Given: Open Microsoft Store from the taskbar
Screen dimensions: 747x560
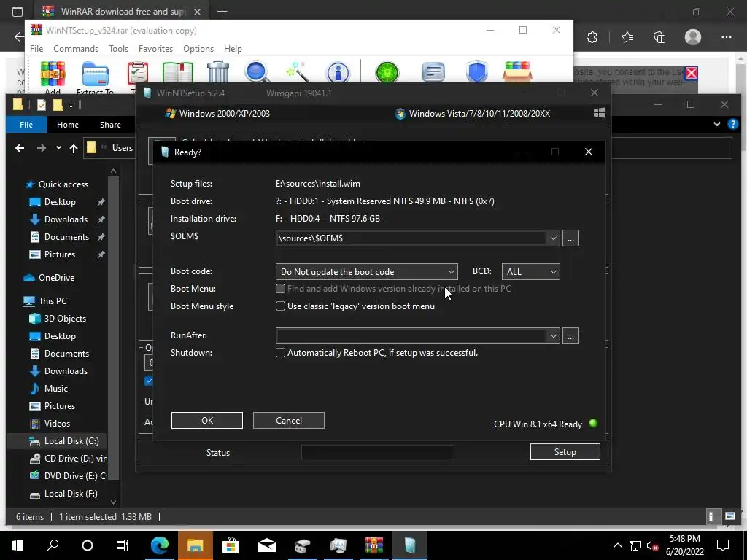Looking at the screenshot, I should 231,545.
